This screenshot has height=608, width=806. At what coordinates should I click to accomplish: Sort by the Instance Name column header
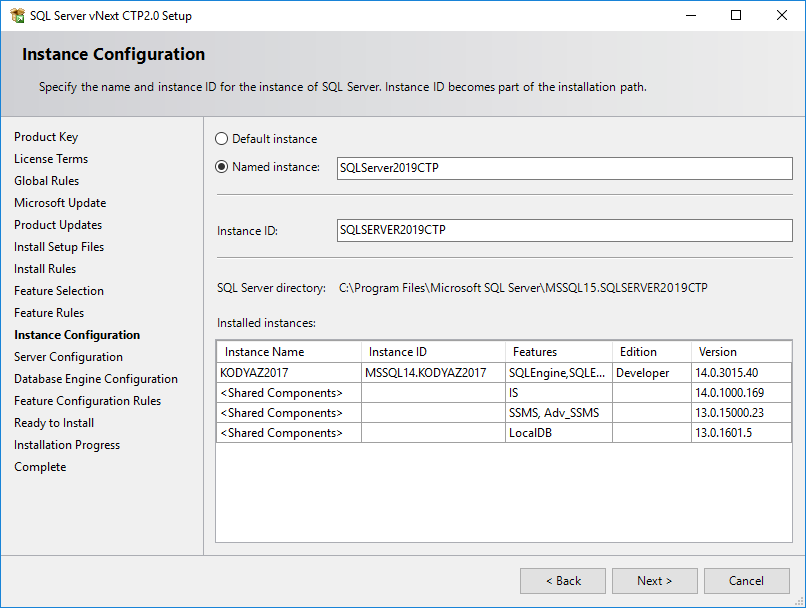click(289, 352)
